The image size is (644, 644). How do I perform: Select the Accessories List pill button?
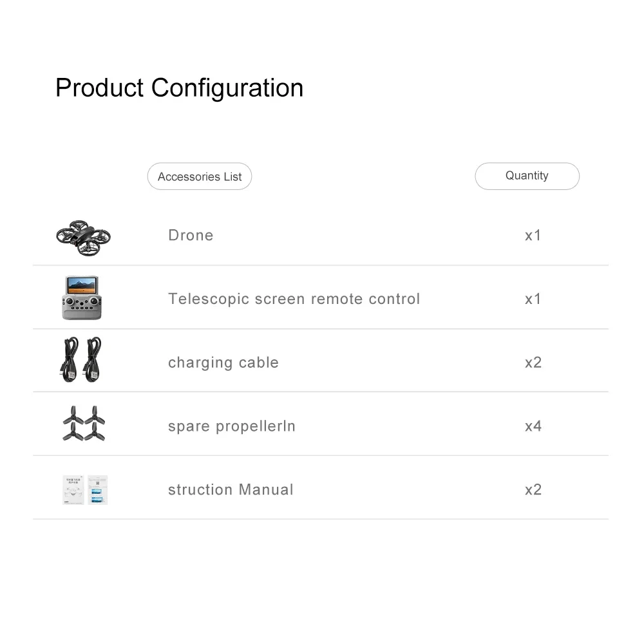point(200,176)
